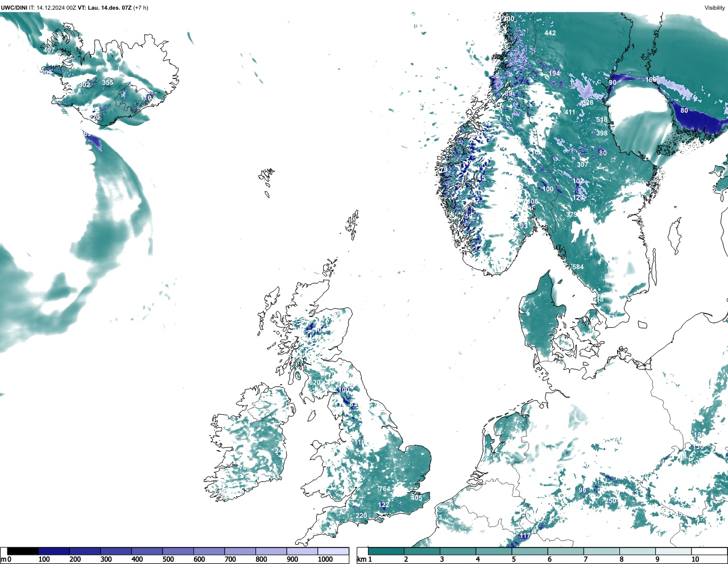This screenshot has width=728, height=564.
Task: Click the '442' visibility value over northern Sweden
Action: pos(550,33)
